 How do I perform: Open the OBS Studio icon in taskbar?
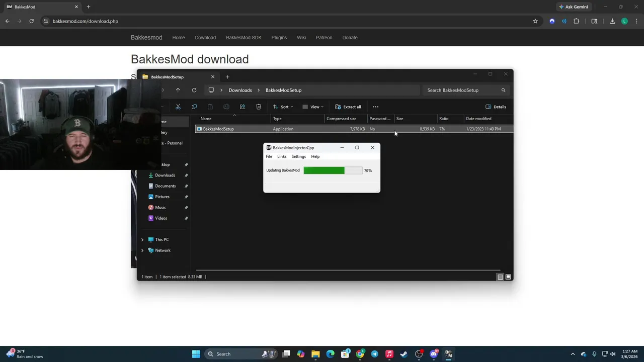(419, 354)
